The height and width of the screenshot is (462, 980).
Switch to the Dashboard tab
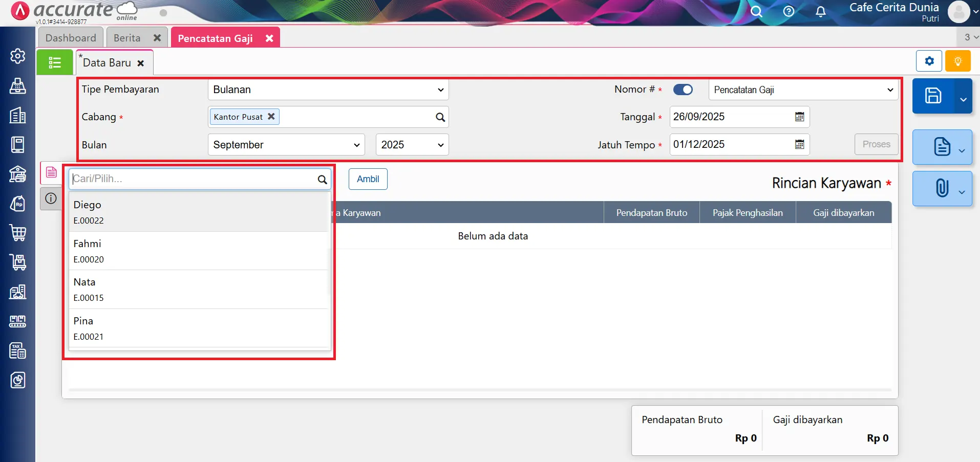point(71,38)
